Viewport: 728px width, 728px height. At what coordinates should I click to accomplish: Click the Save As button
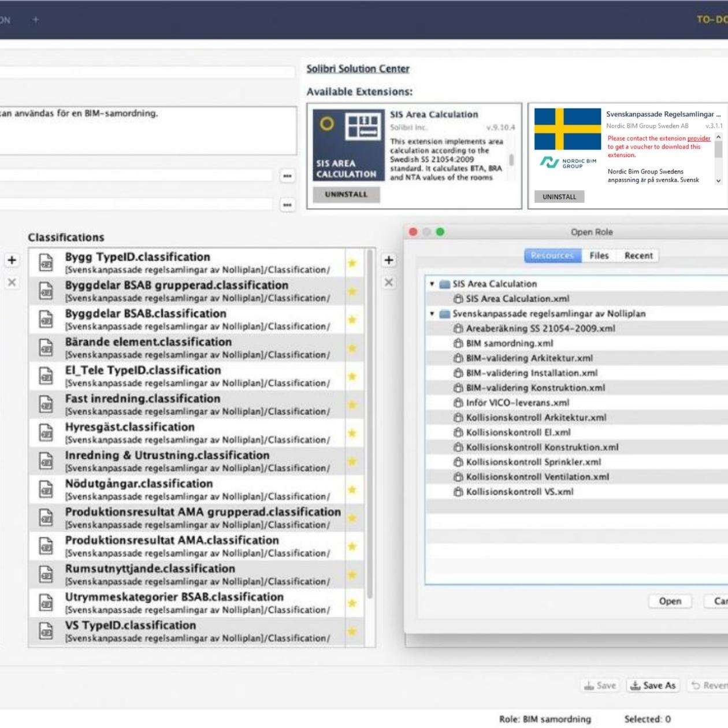(x=653, y=685)
